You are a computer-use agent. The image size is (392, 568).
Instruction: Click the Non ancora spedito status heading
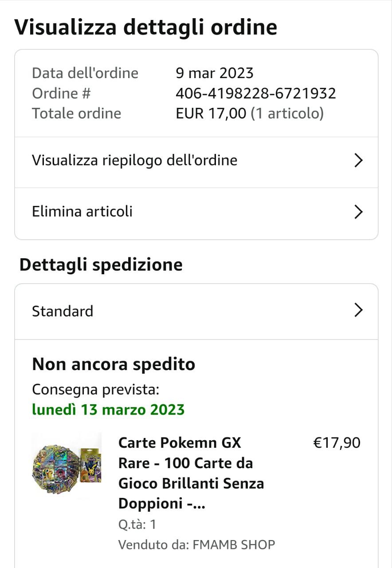coord(114,364)
